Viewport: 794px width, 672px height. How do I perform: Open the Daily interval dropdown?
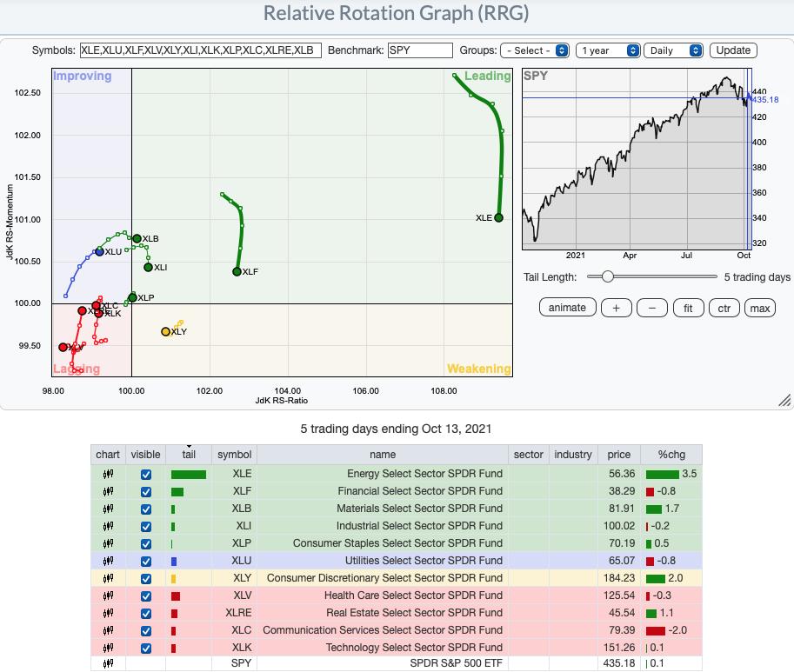coord(673,50)
